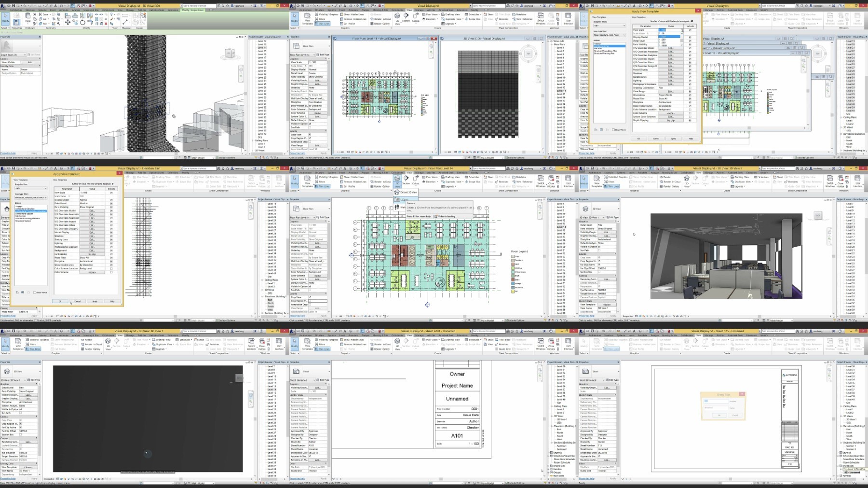Click Thin Lines icon in Sheet A101 window
The height and width of the screenshot is (488, 868).
[322, 349]
